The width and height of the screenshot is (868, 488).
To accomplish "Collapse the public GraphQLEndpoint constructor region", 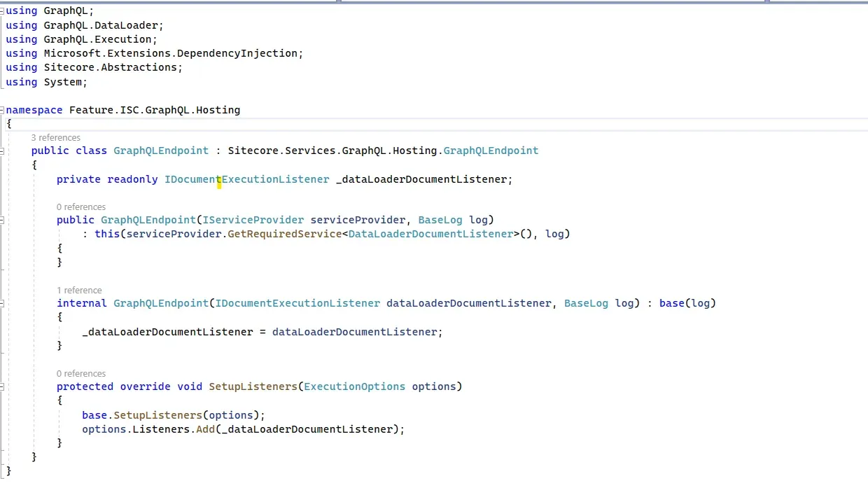I will (2, 220).
